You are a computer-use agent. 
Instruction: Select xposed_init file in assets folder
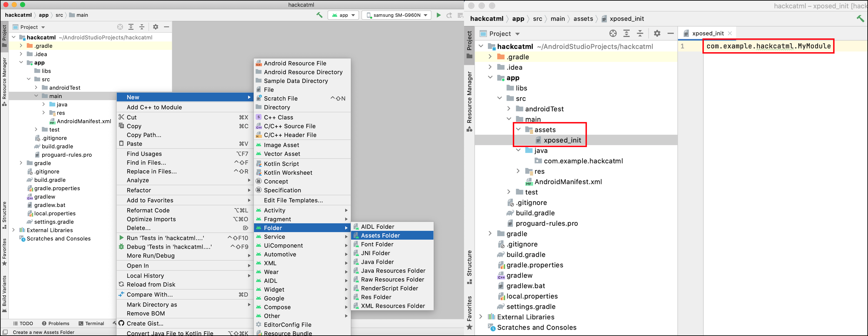[562, 140]
